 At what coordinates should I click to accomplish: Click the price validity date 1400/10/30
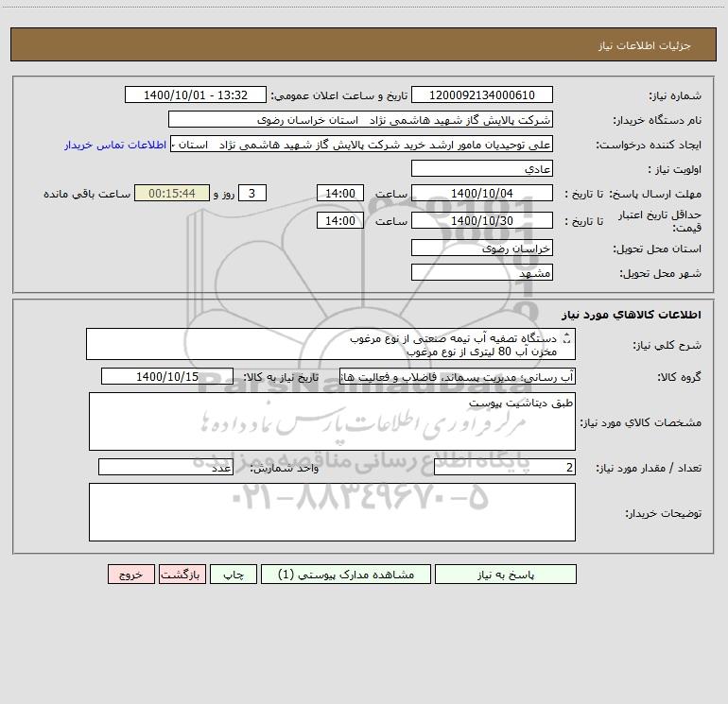[482, 220]
